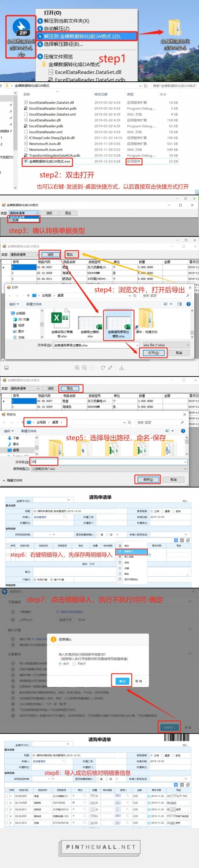Choose 明细导入 in right-click menu
The width and height of the screenshot is (199, 868).
132,551
